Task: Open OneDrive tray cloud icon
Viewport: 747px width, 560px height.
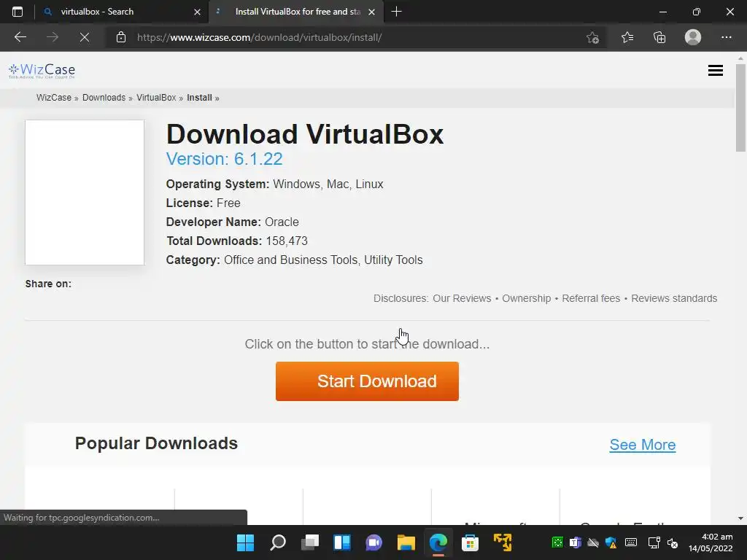Action: tap(593, 542)
